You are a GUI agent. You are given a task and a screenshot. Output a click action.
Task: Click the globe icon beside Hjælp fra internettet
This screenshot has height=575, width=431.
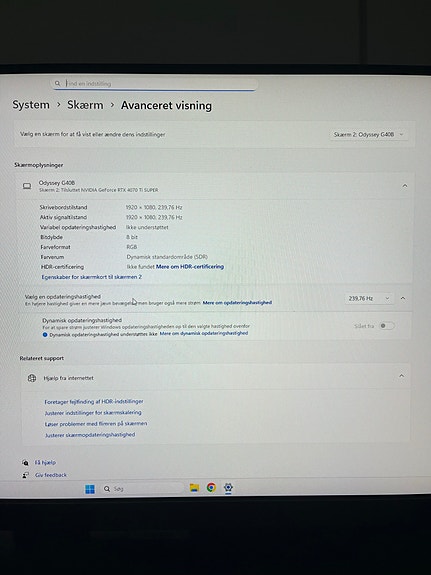coord(32,378)
